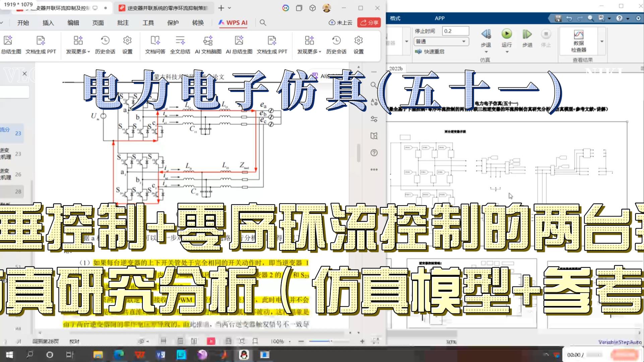Image resolution: width=644 pixels, height=362 pixels.
Task: Toggle eye-protection mode in status bar
Action: pyautogui.click(x=141, y=341)
